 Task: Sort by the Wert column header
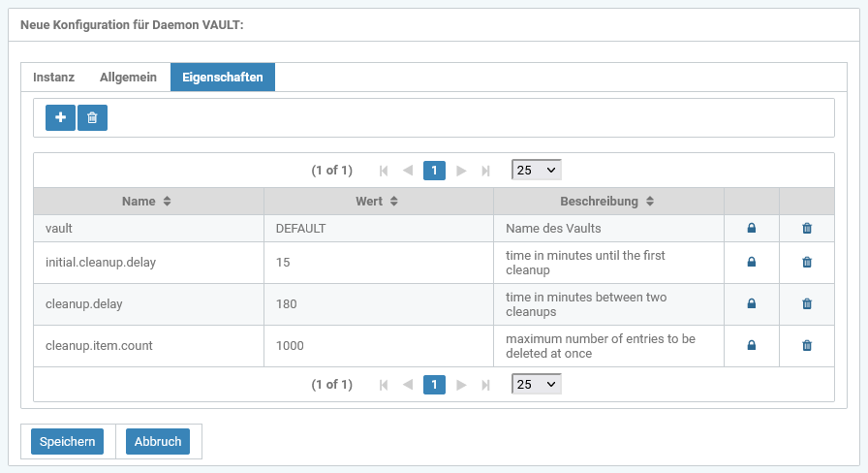[378, 202]
